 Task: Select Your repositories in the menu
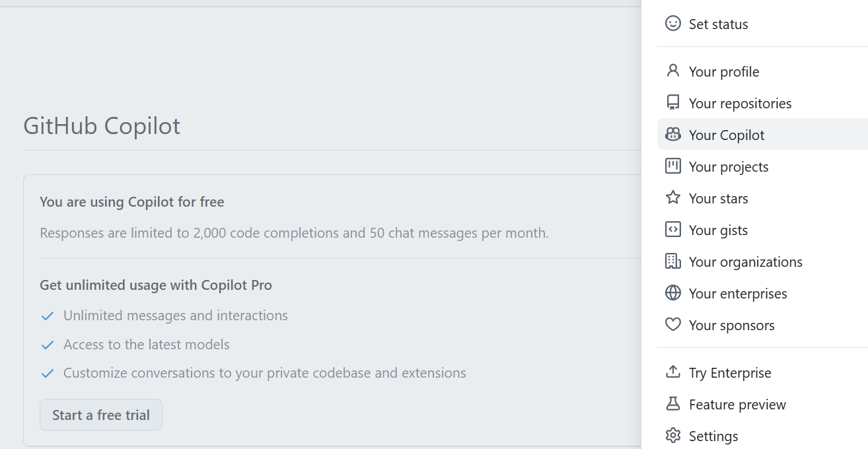(740, 102)
